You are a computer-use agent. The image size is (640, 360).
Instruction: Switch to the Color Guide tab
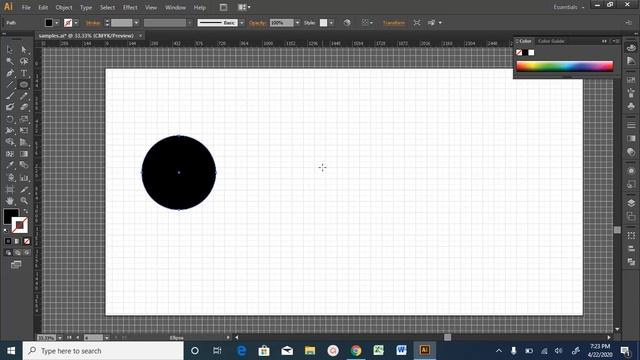(551, 41)
